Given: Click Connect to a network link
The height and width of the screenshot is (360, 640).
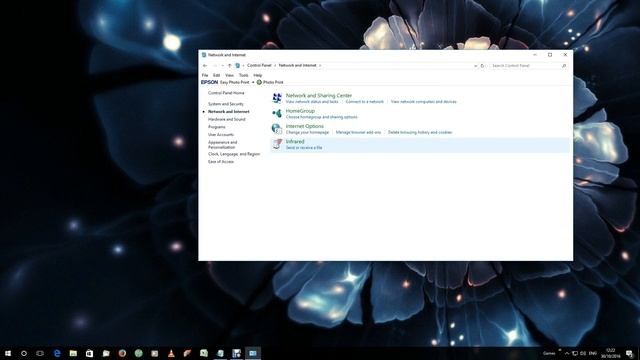Looking at the screenshot, I should 364,102.
